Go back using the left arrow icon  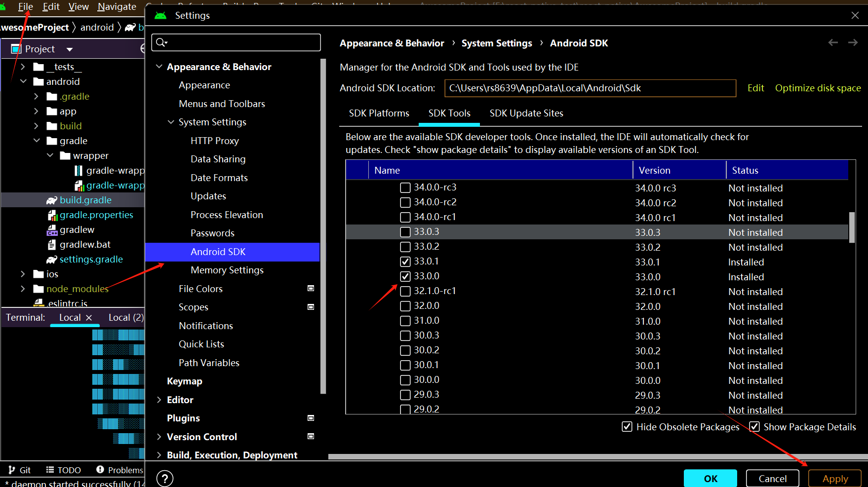coord(833,43)
